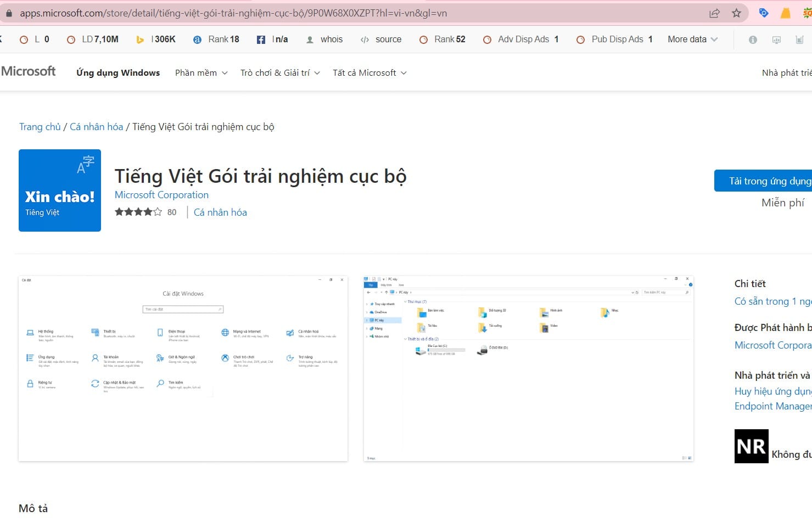Click the Không đư rating label text
Image resolution: width=812 pixels, height=522 pixels.
pos(792,454)
